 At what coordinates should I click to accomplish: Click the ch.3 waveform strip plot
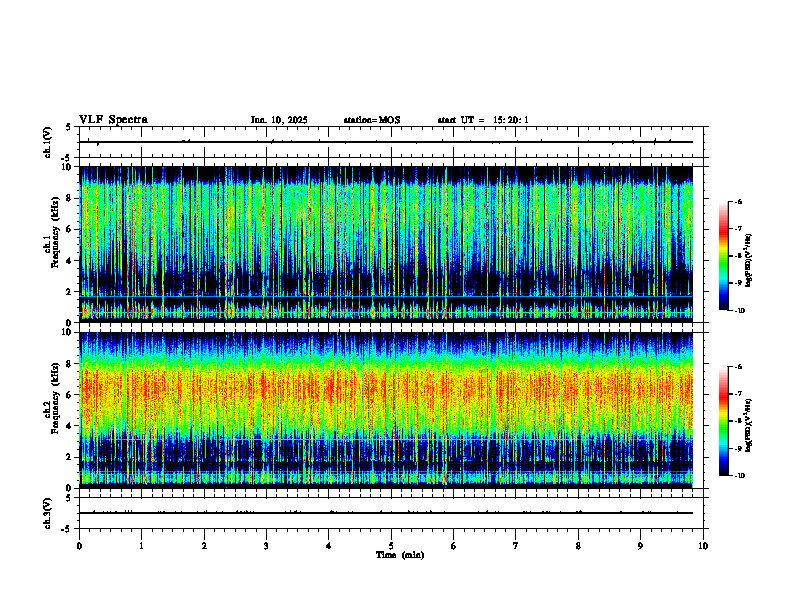391,513
